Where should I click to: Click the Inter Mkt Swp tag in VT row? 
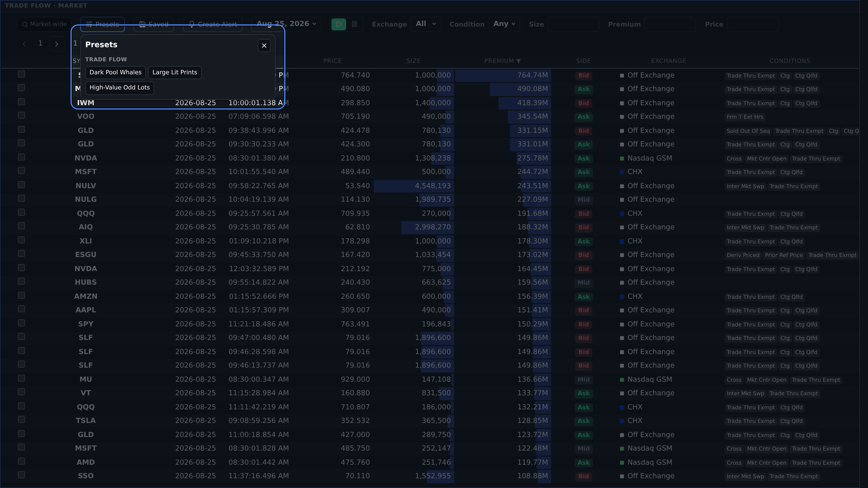745,394
